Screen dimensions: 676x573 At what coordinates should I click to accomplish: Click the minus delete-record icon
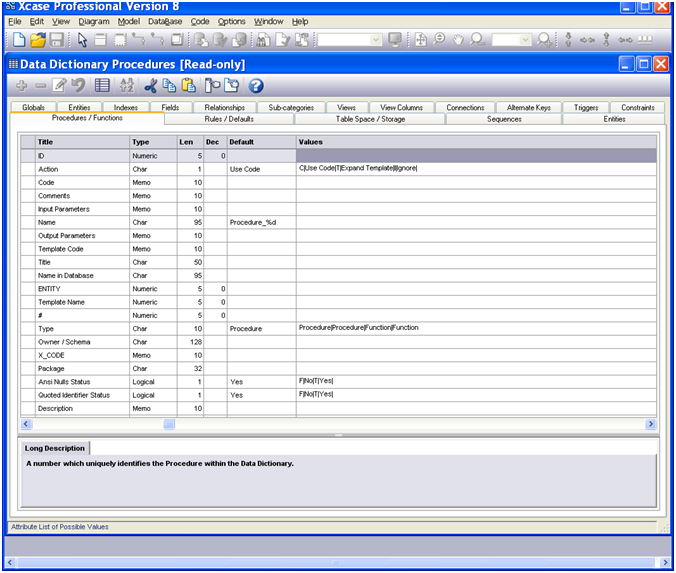[x=41, y=86]
